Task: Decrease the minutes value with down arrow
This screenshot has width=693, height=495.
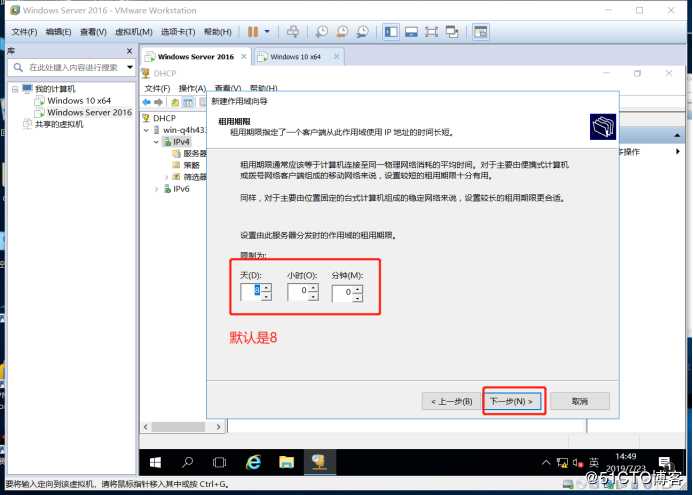Action: [x=358, y=298]
